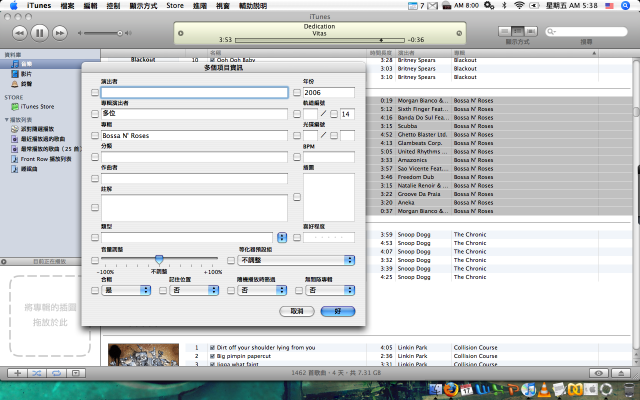Toggle shuffle button in bottom bar
The height and width of the screenshot is (400, 640).
pyautogui.click(x=37, y=373)
